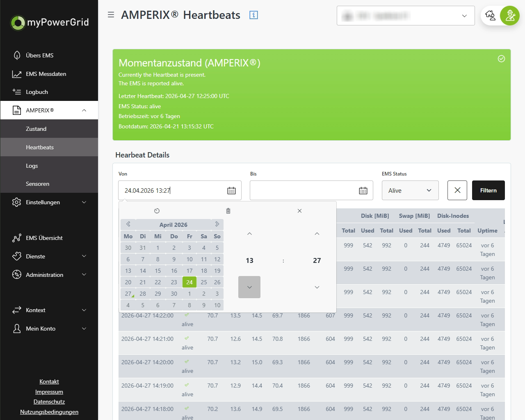Select Heartbeats submenu item
The height and width of the screenshot is (420, 525).
point(49,147)
